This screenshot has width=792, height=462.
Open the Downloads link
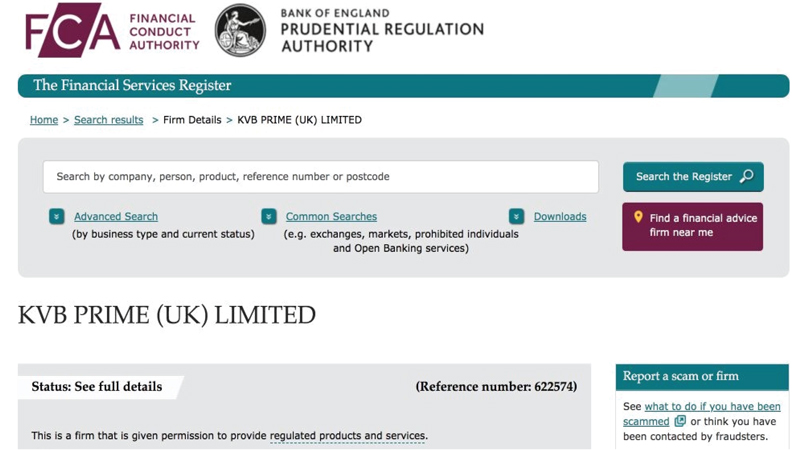coord(560,217)
